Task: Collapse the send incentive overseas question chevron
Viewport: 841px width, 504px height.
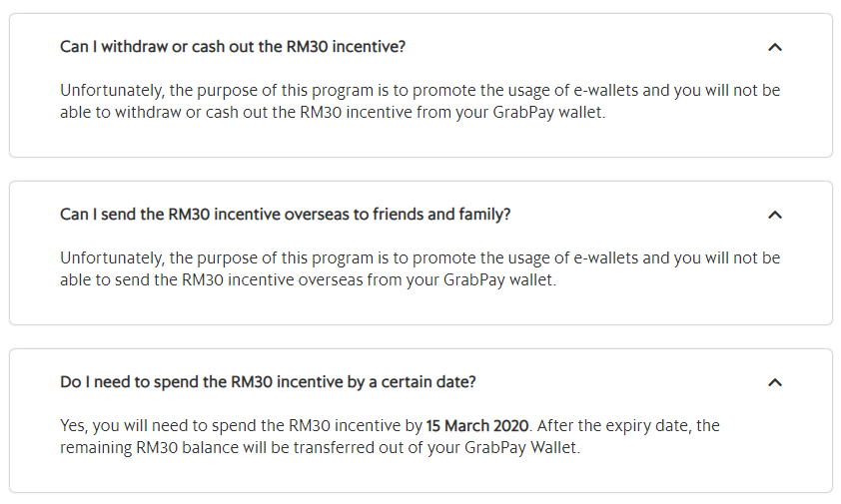Action: point(775,215)
